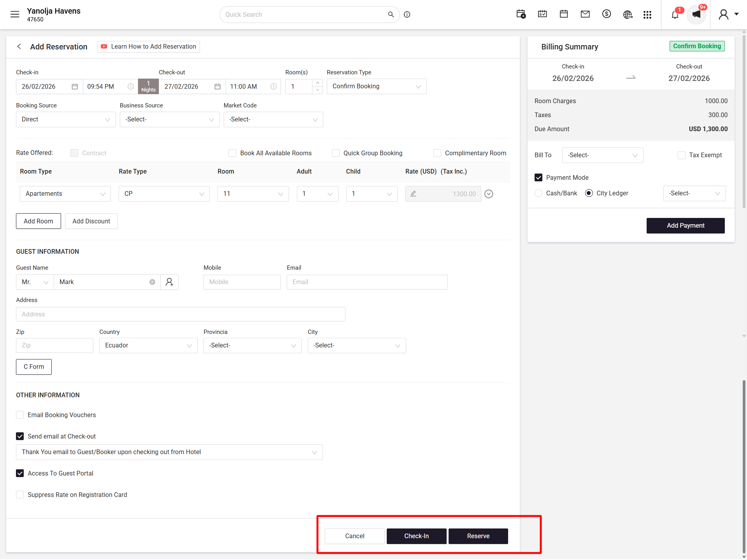Open the hamburger navigation menu

click(x=15, y=14)
